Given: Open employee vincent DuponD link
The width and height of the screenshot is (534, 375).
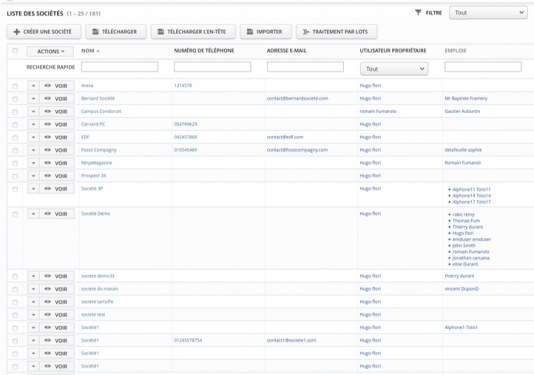Looking at the screenshot, I should [x=461, y=289].
